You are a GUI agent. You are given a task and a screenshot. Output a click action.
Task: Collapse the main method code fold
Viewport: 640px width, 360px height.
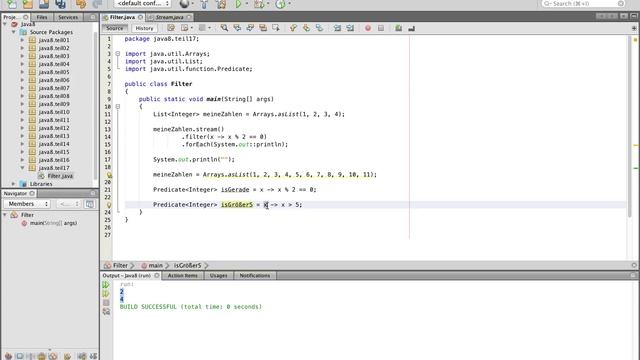click(x=118, y=107)
